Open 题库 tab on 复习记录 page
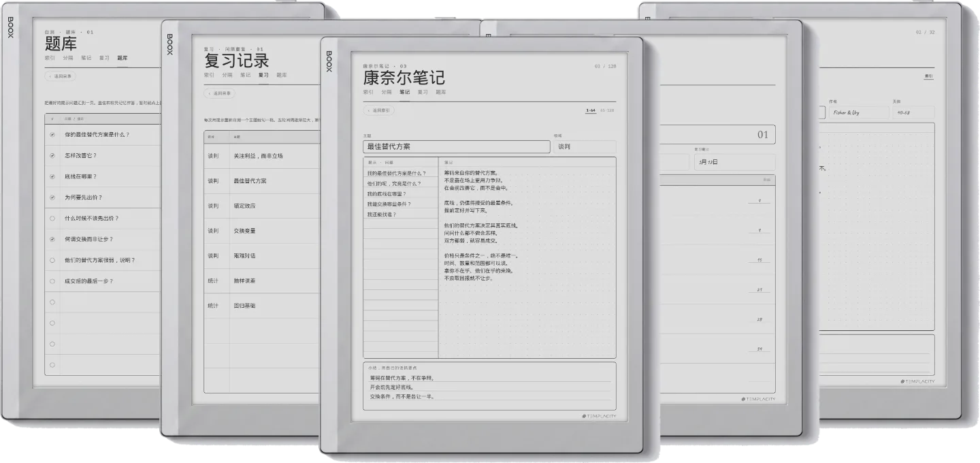Viewport: 980px width, 463px height. pos(282,75)
